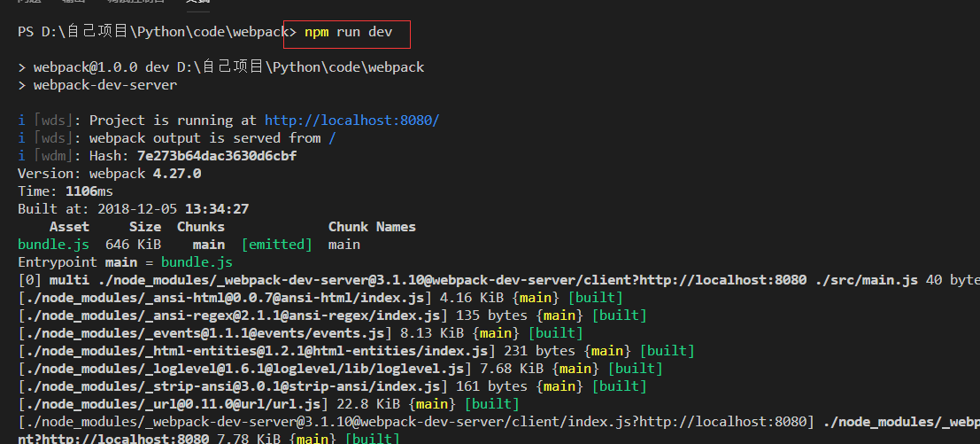The width and height of the screenshot is (980, 444).
Task: Click '{main}' on the loglevel row
Action: tap(575, 369)
